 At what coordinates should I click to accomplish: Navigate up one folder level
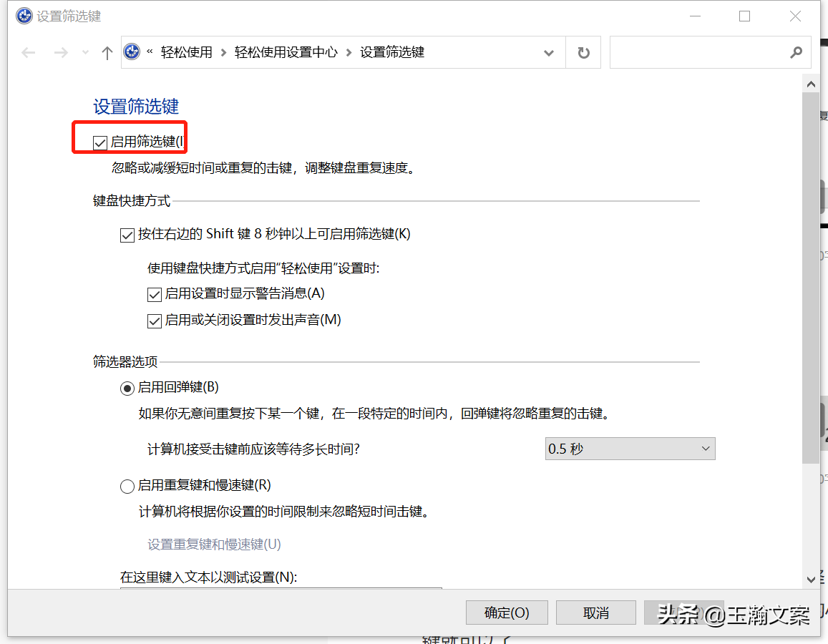(x=107, y=52)
